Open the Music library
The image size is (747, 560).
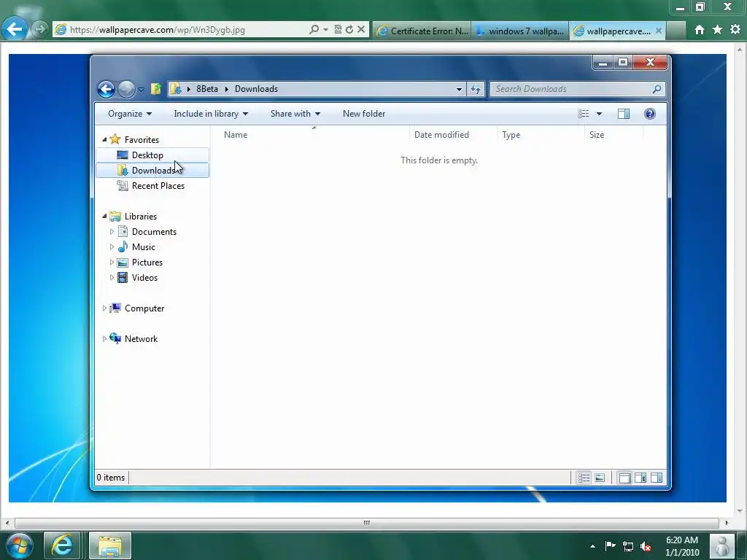(x=144, y=246)
